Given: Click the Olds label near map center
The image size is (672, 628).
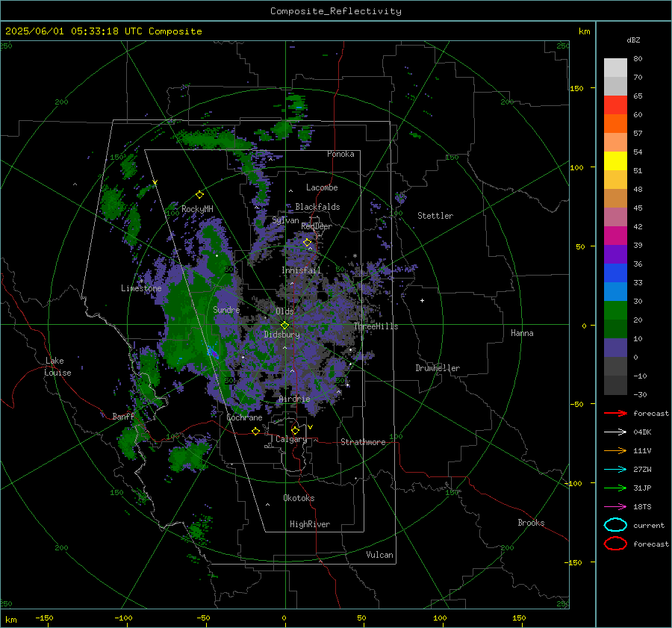Looking at the screenshot, I should 284,311.
